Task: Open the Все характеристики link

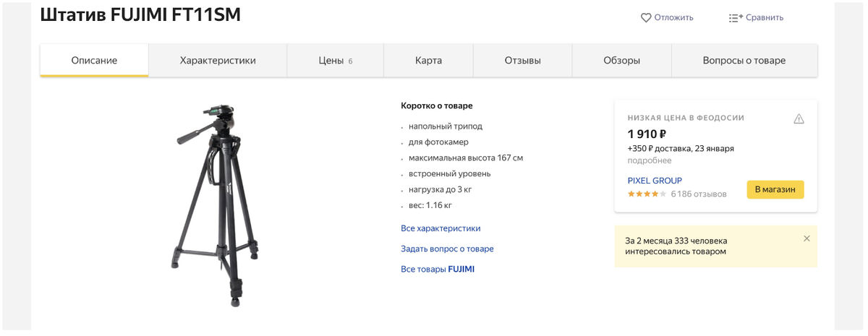Action: tap(441, 228)
